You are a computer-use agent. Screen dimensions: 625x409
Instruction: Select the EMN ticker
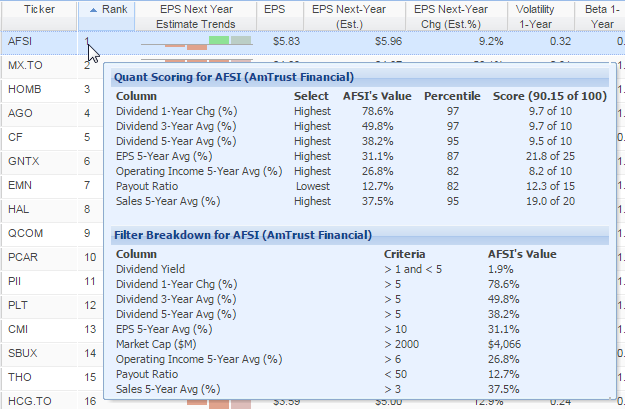point(20,185)
